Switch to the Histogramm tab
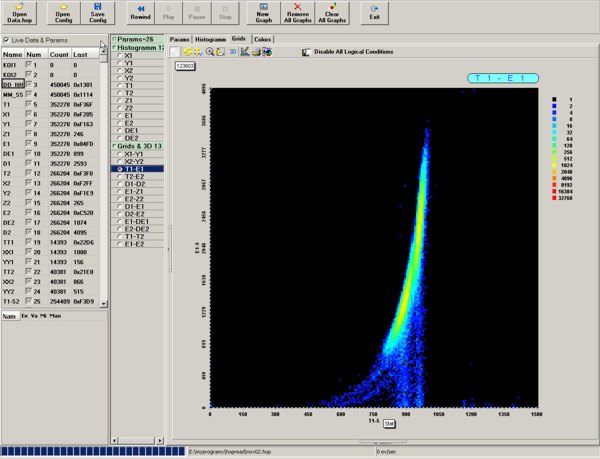 (209, 39)
